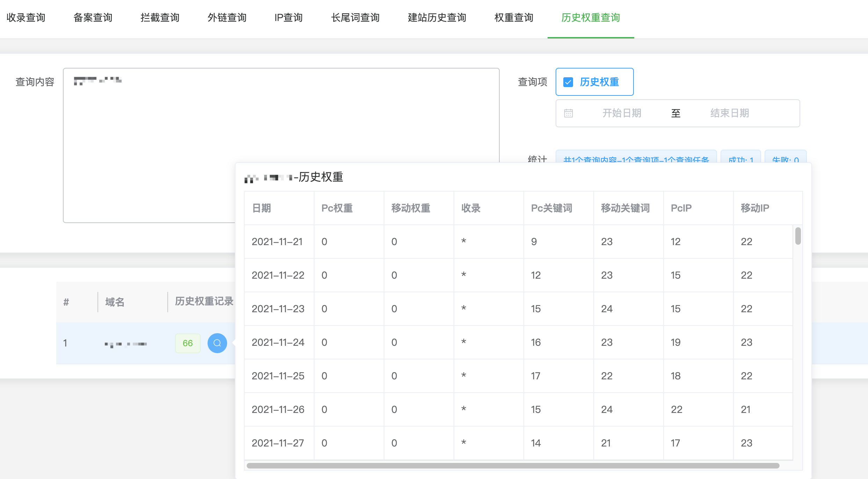This screenshot has width=868, height=479.
Task: Open the 备案查询 tab
Action: click(x=93, y=17)
